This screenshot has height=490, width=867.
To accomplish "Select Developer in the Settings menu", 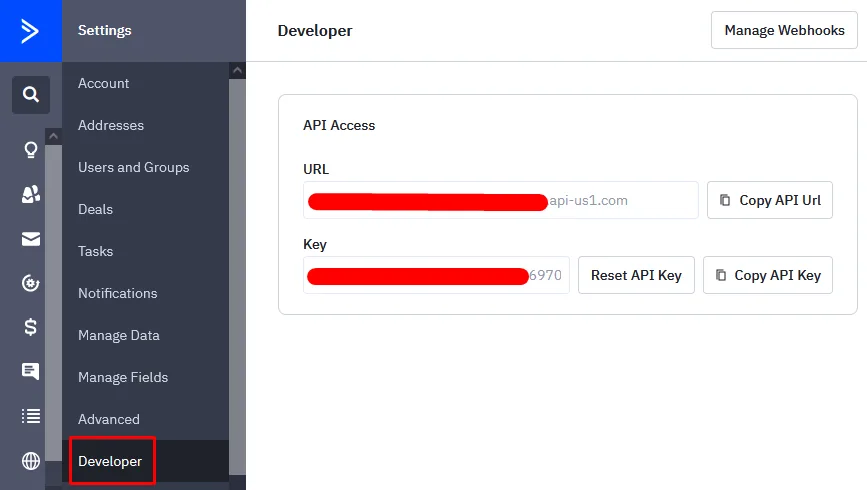I will pyautogui.click(x=110, y=461).
